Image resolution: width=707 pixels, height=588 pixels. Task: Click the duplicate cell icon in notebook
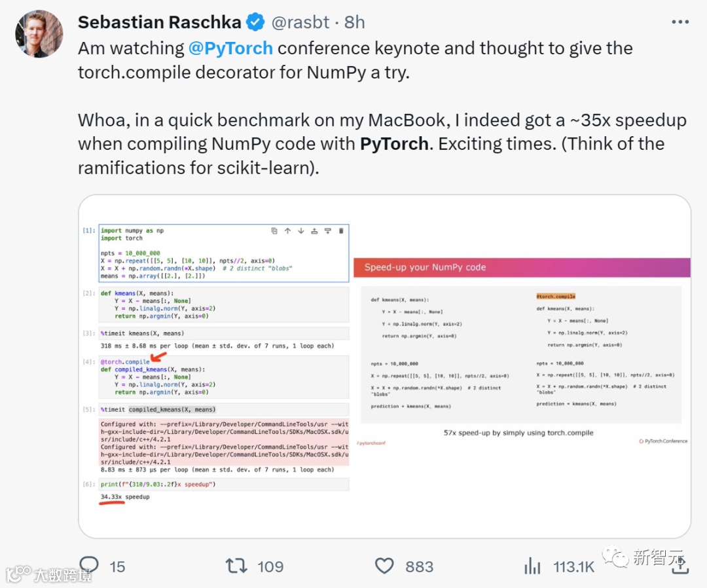274,231
